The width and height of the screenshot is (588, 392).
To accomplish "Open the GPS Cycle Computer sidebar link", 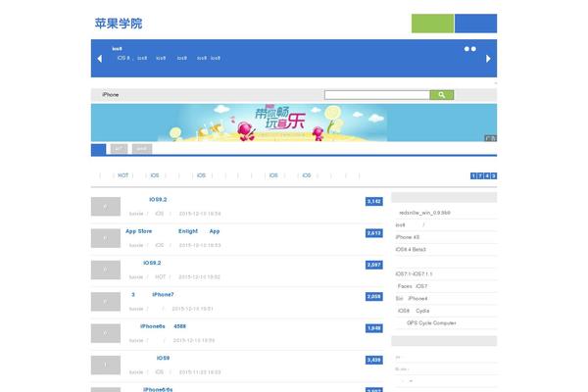I will tap(431, 323).
